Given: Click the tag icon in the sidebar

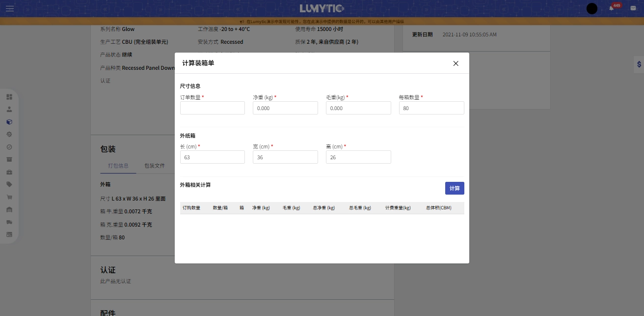Looking at the screenshot, I should coord(9,185).
